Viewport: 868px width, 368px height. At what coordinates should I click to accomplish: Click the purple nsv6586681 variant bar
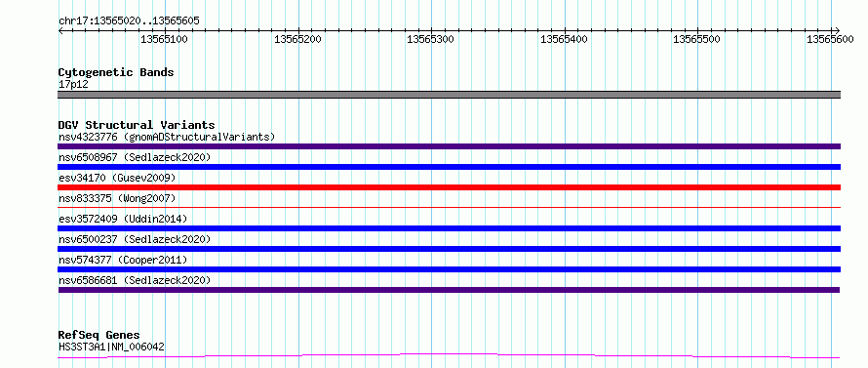point(449,290)
